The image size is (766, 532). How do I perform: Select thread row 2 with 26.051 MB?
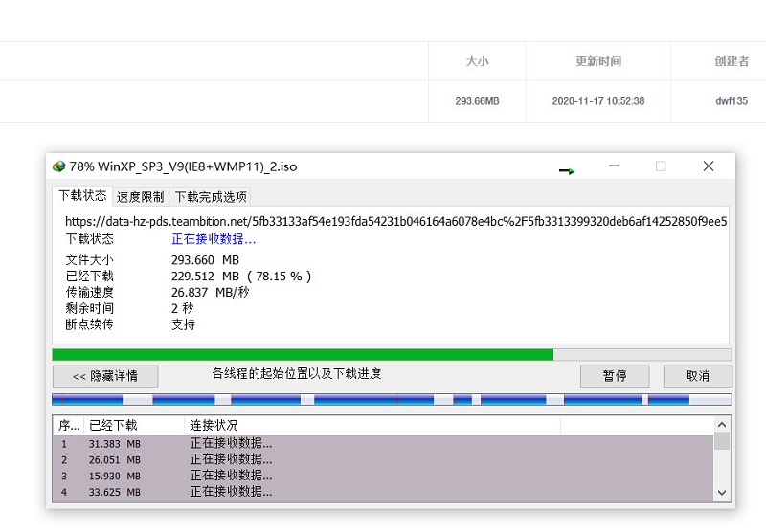[383, 460]
